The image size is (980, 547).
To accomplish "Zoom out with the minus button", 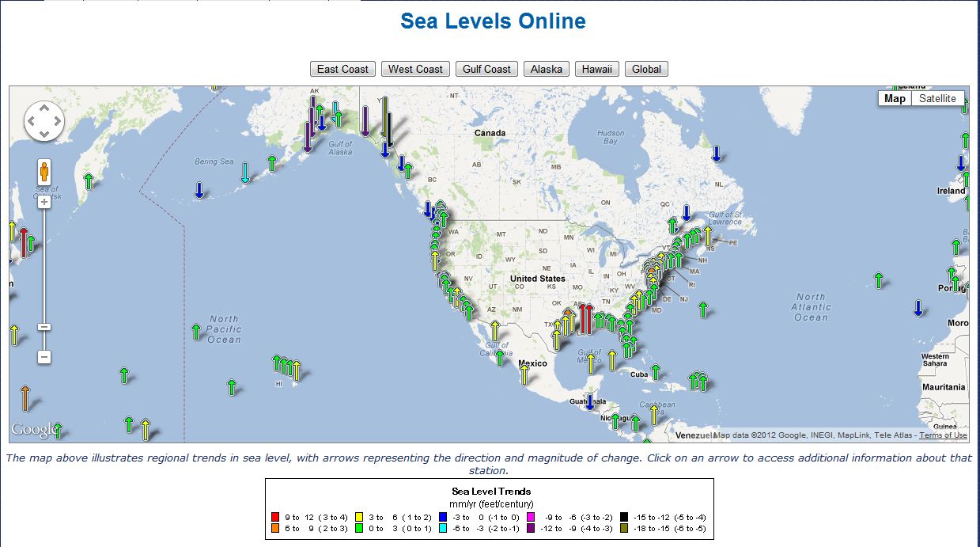I will (44, 357).
